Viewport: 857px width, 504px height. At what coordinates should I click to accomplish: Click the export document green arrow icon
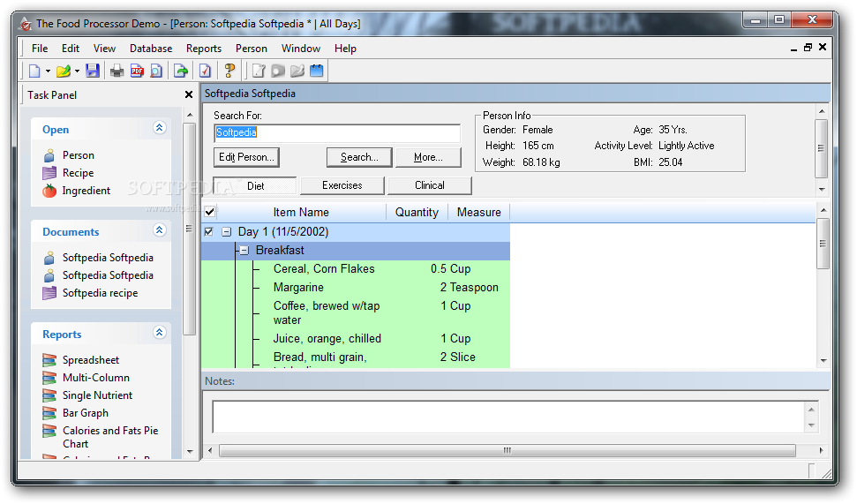[181, 71]
